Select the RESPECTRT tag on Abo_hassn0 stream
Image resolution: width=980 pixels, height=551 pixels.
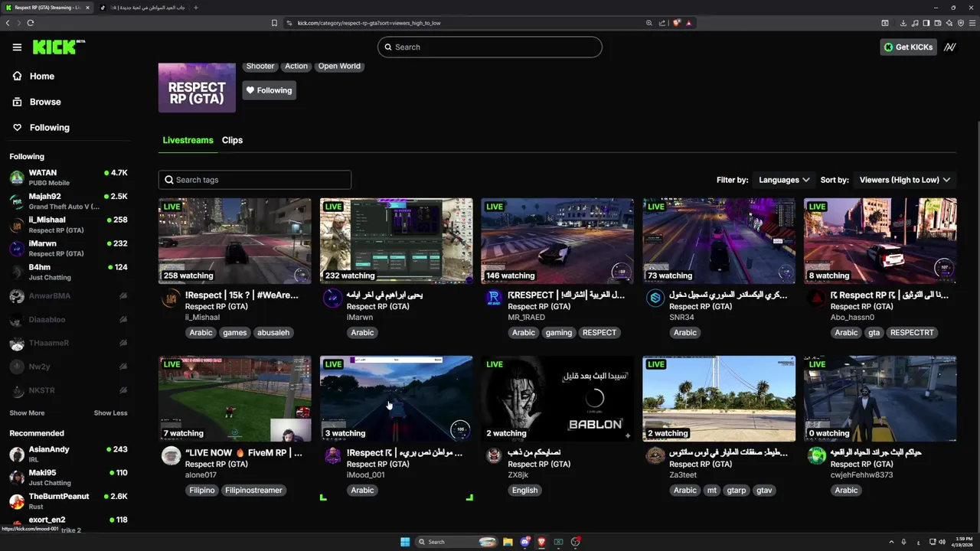pyautogui.click(x=912, y=333)
